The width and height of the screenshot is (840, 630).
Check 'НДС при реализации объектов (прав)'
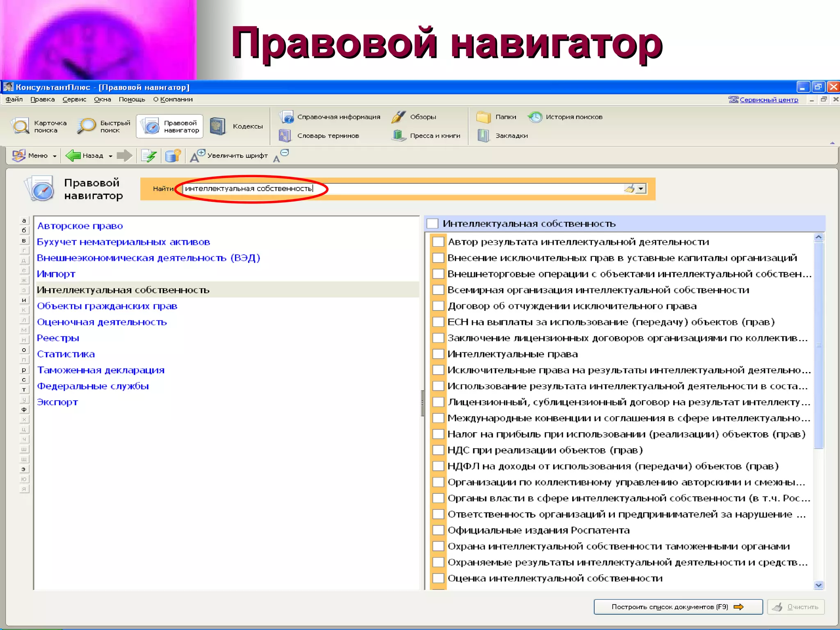pos(438,450)
